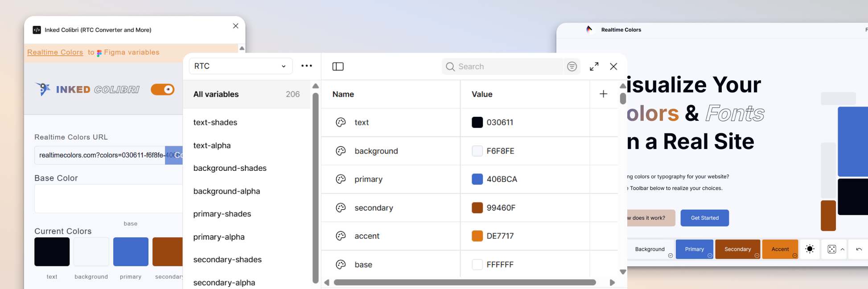Open the Realtime Colors link
The image size is (868, 289).
click(55, 52)
